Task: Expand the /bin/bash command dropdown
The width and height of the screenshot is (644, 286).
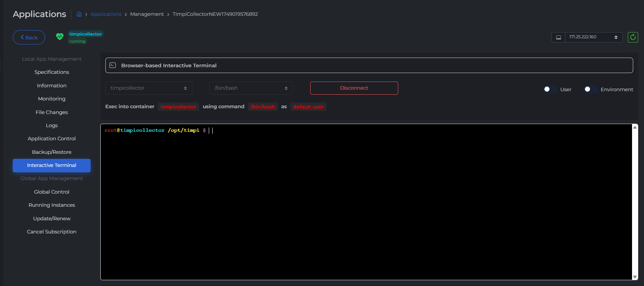Action: click(x=251, y=88)
